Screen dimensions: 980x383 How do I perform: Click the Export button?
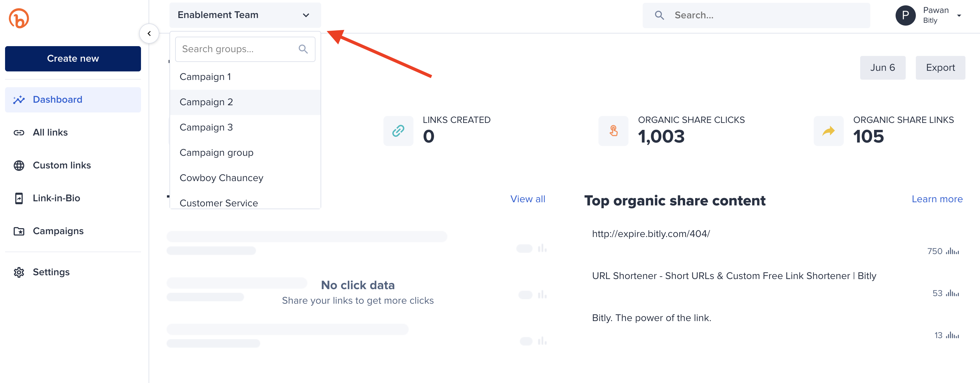940,68
